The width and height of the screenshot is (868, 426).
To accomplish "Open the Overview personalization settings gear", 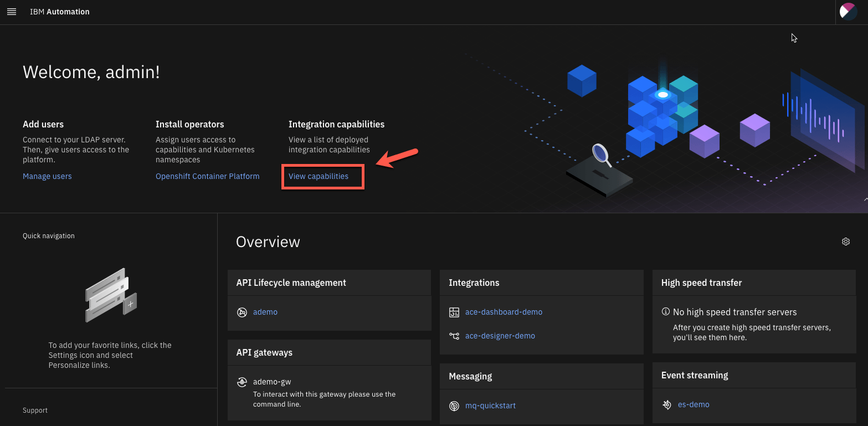I will click(845, 242).
